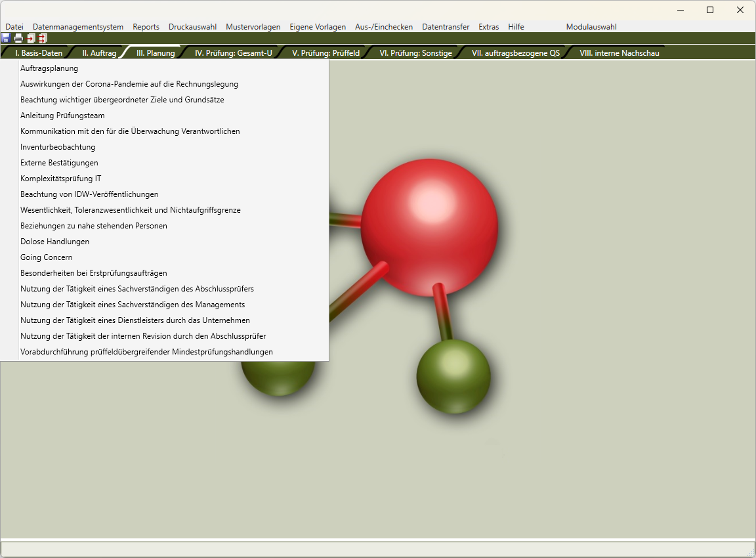This screenshot has height=558, width=756.
Task: Click Inventurbeobachtung in the list
Action: click(58, 147)
